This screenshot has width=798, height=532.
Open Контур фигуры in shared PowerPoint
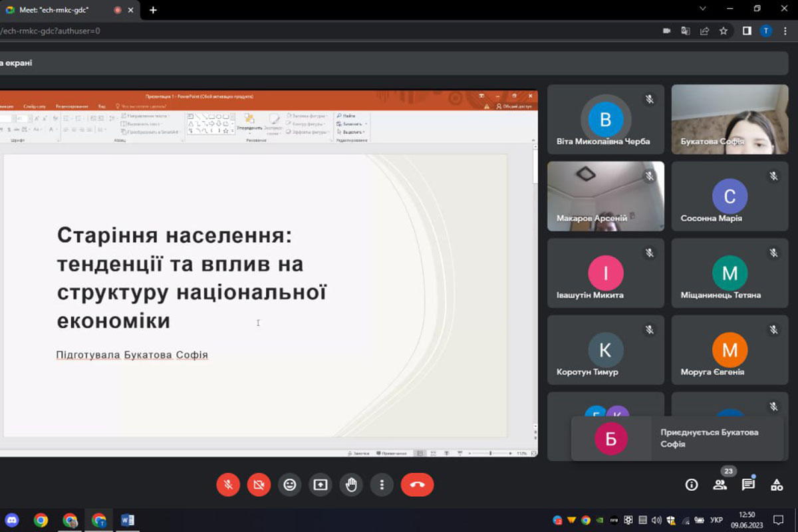(307, 124)
